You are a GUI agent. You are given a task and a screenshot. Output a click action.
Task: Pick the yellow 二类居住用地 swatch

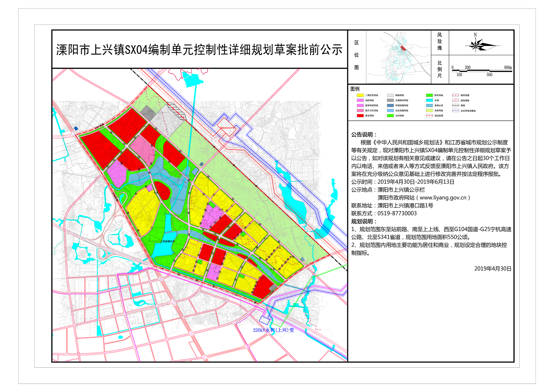(360, 95)
